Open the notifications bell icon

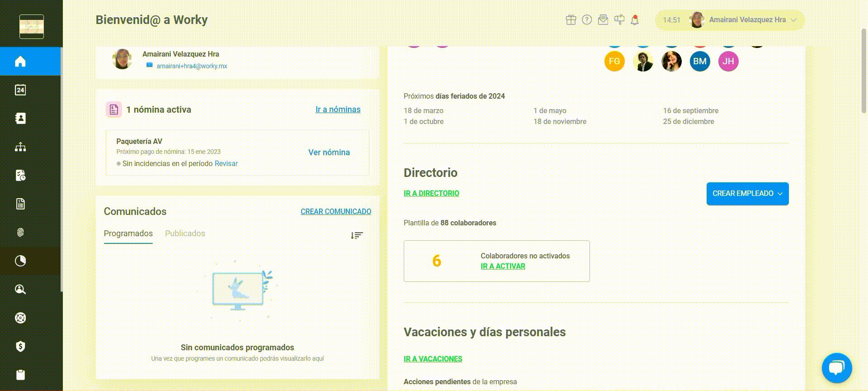click(635, 20)
